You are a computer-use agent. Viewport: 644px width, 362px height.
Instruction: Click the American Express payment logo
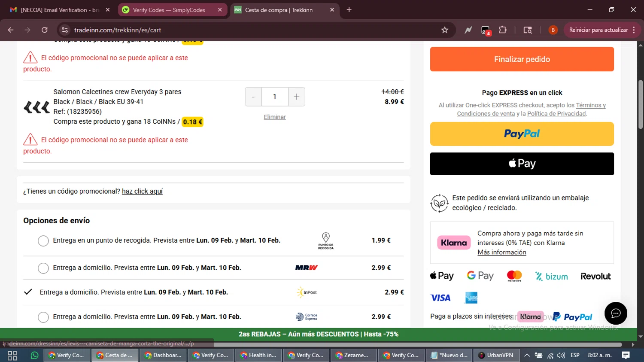tap(471, 298)
